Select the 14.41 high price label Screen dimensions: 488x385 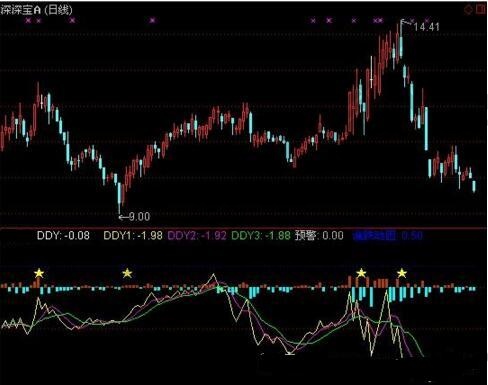[426, 27]
